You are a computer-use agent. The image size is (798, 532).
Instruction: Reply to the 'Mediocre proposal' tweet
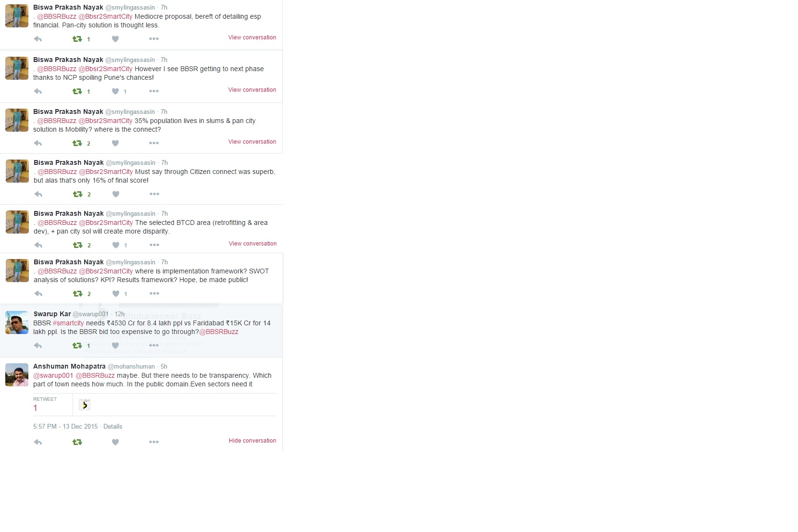point(38,39)
